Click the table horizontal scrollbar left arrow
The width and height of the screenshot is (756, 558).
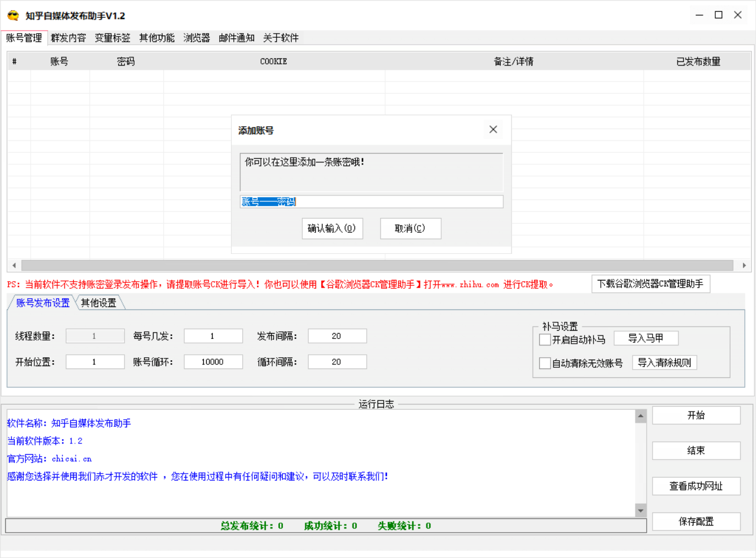(14, 266)
